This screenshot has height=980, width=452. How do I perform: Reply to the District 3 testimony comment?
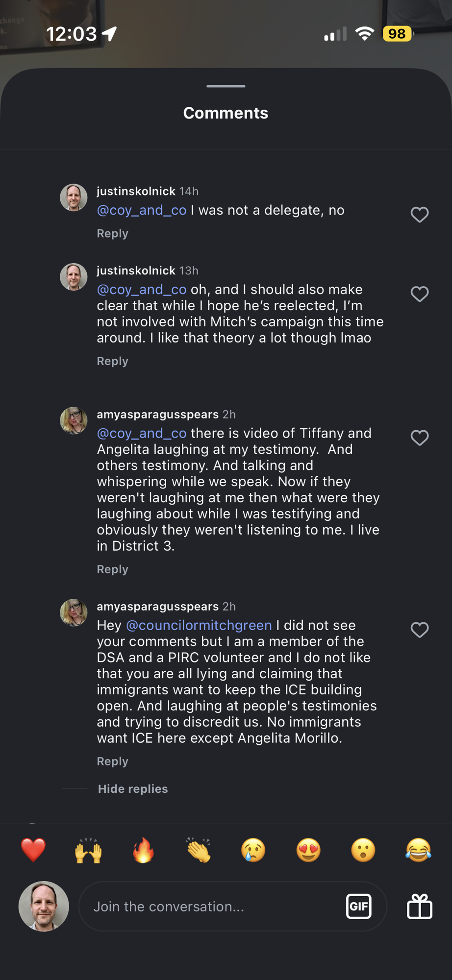point(112,569)
